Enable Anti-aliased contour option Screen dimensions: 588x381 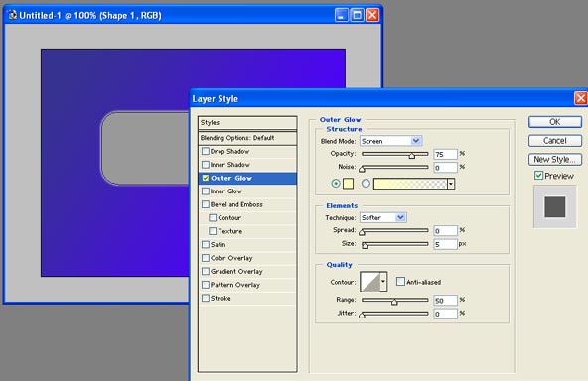(400, 282)
